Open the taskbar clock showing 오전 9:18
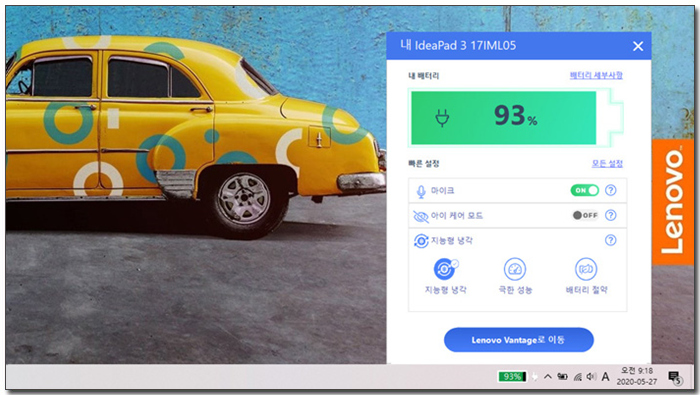The image size is (700, 395). pos(637,376)
